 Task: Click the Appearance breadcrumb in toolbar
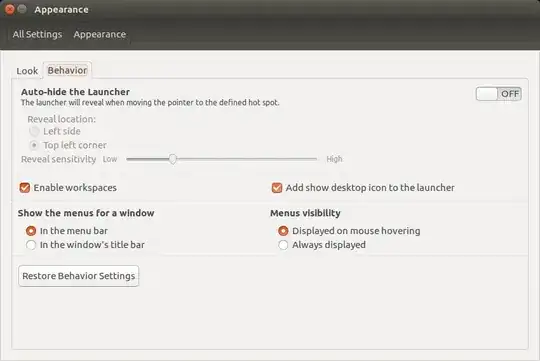tap(100, 34)
